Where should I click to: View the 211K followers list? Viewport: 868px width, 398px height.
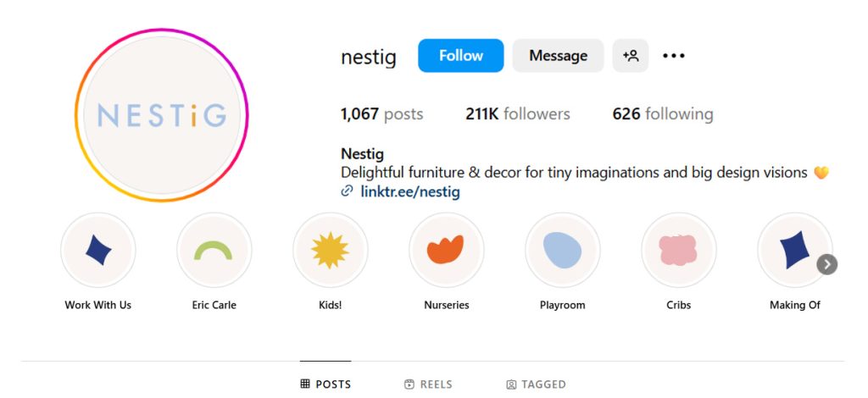[x=517, y=114]
